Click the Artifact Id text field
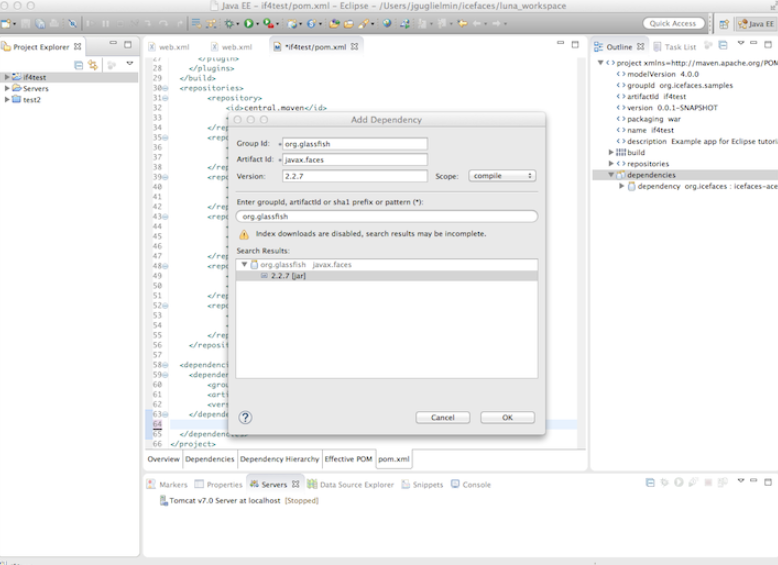 (x=355, y=160)
